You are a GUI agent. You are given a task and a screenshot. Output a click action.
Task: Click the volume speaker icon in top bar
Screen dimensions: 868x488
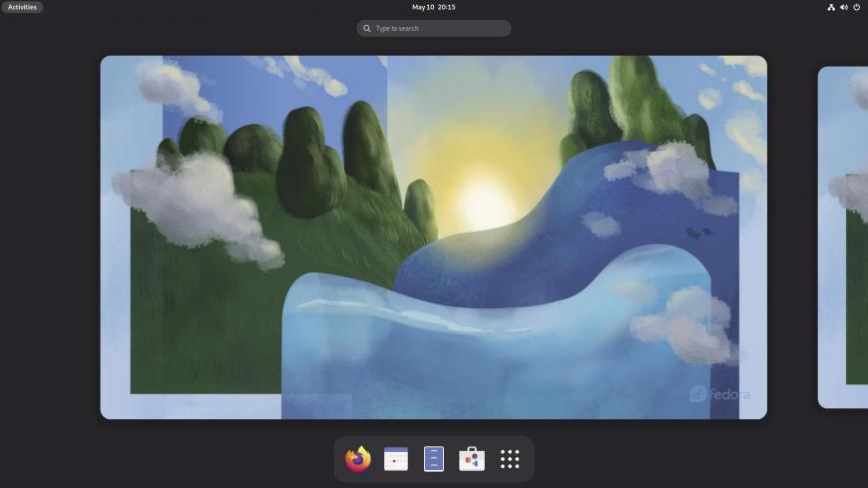(x=844, y=7)
